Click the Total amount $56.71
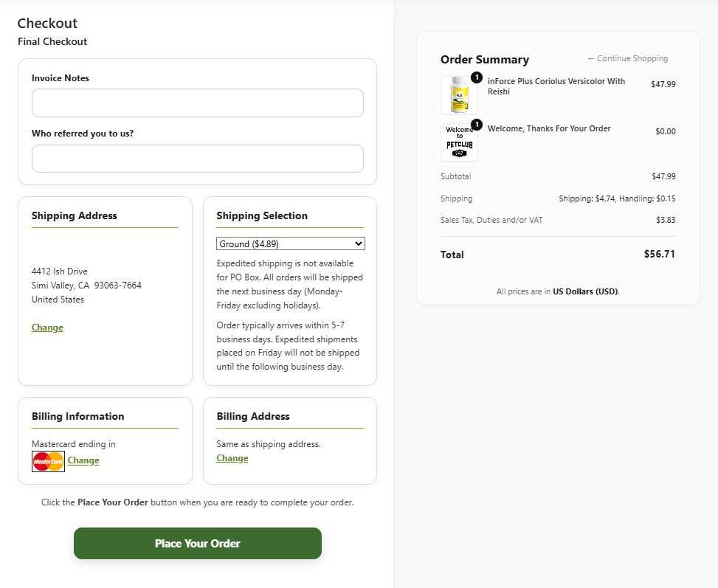Image resolution: width=718 pixels, height=588 pixels. click(660, 254)
